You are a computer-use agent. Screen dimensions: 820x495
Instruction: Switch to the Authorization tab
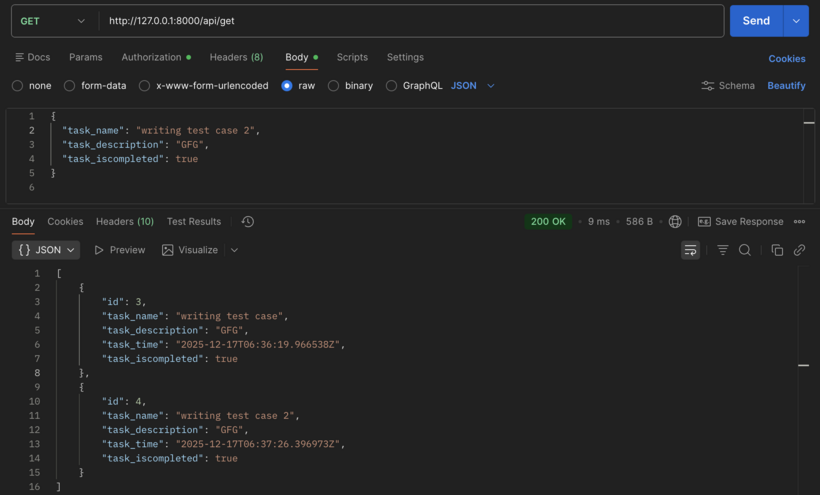click(x=151, y=57)
